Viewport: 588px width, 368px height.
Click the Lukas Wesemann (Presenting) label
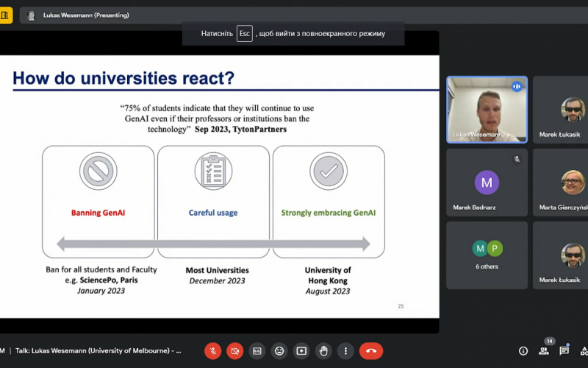(86, 15)
